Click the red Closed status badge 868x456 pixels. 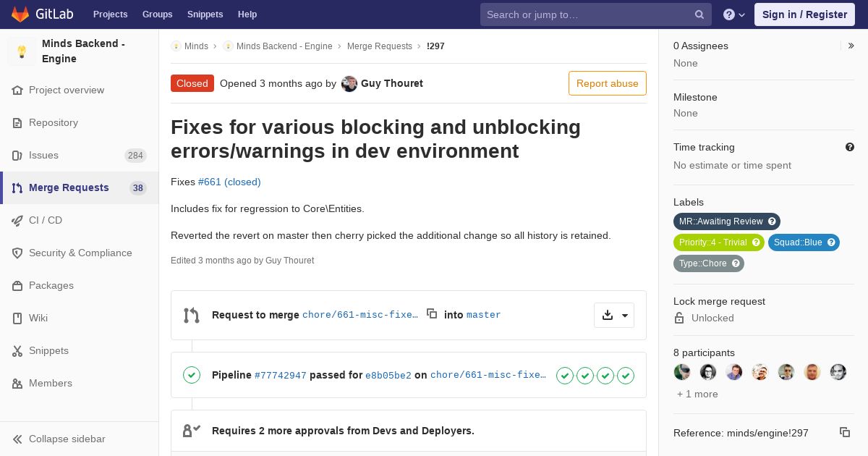point(192,83)
